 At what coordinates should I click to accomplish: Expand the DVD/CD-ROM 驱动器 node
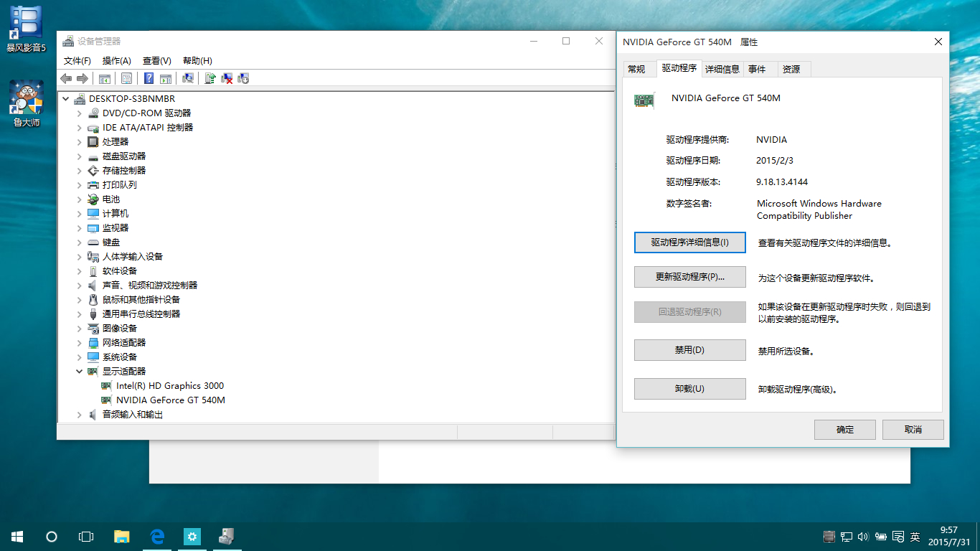pyautogui.click(x=80, y=113)
